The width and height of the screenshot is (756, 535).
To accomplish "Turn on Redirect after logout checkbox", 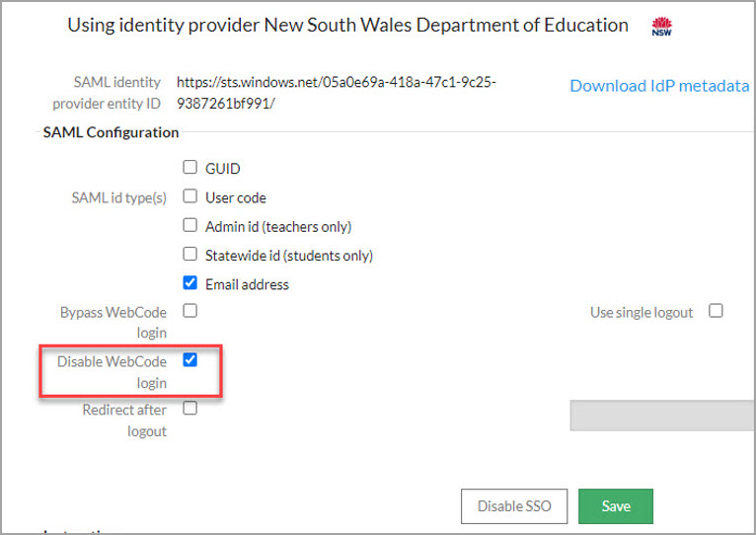I will [x=190, y=409].
